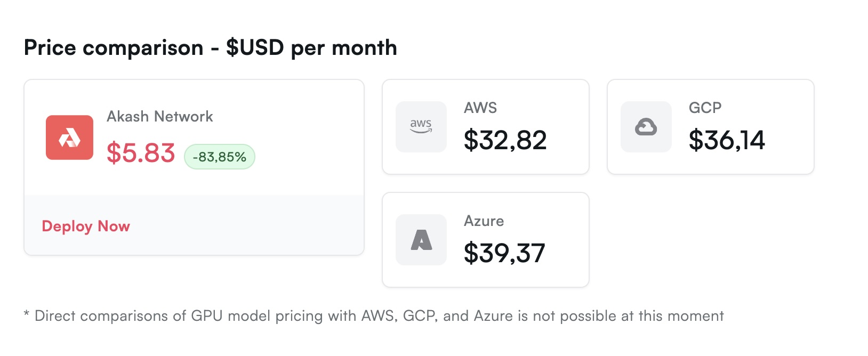Screen dimensions: 868x356
Task: Select the GCP pricing card
Action: pos(711,127)
